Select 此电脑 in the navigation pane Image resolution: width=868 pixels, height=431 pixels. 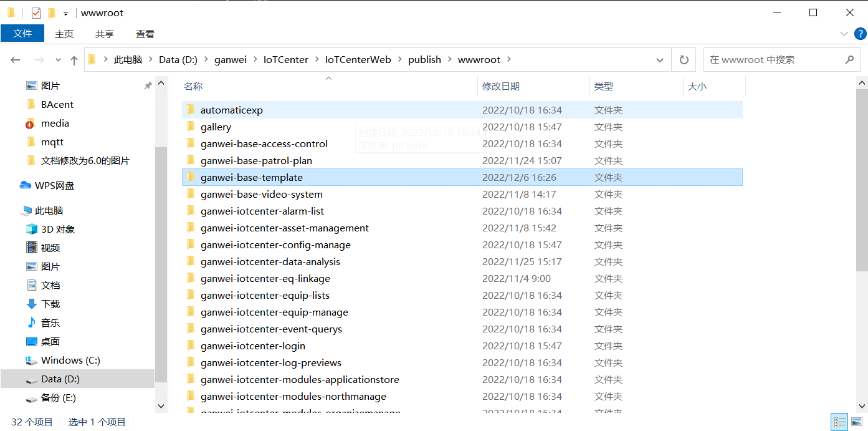point(49,211)
